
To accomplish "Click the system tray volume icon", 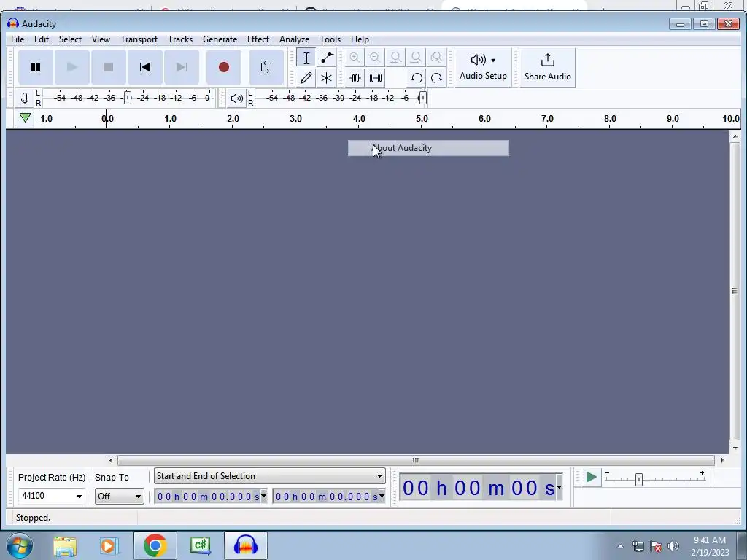I will (673, 546).
